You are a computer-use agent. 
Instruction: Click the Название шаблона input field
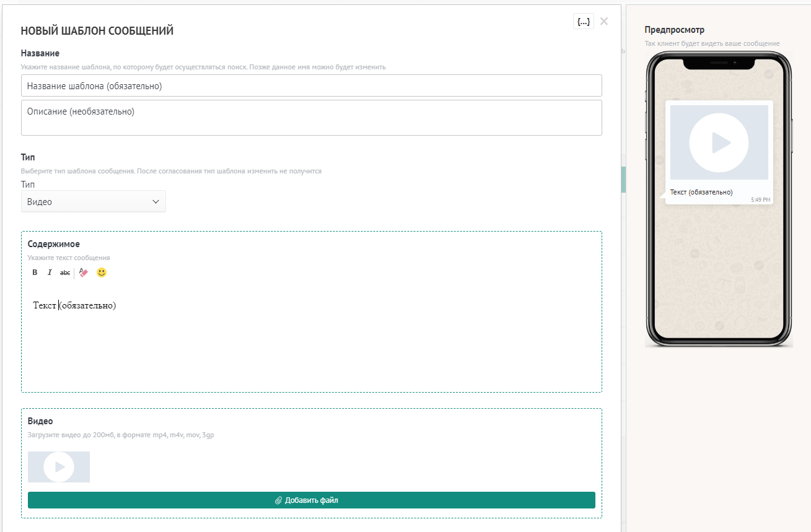[312, 86]
